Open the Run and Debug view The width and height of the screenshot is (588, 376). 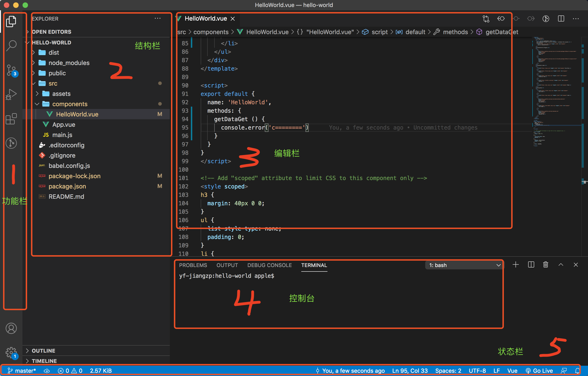[x=11, y=94]
